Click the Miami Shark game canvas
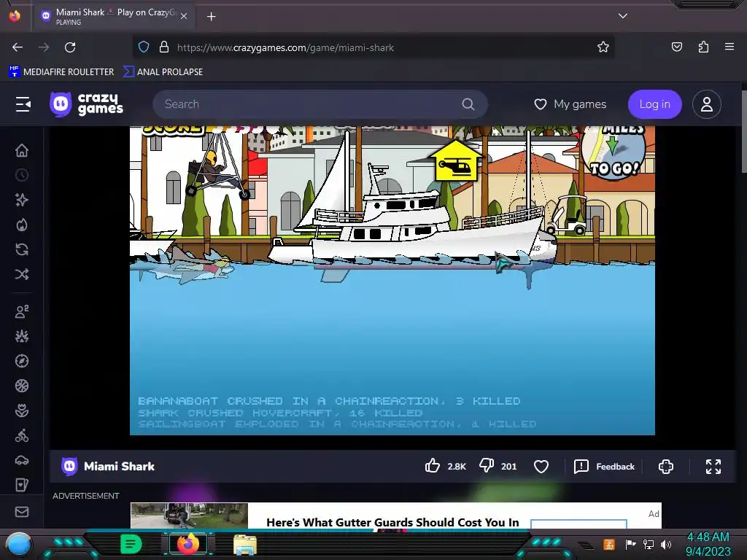The image size is (747, 560). click(x=392, y=281)
